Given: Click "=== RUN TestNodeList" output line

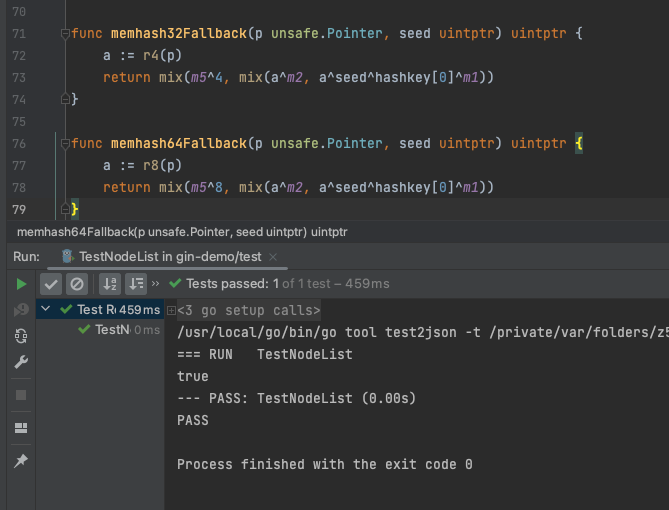Looking at the screenshot, I should pyautogui.click(x=265, y=355).
